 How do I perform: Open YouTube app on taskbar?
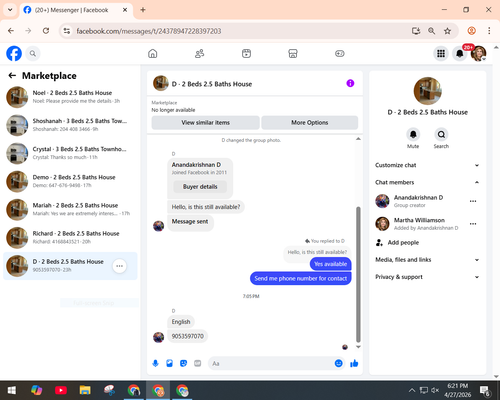click(x=61, y=390)
